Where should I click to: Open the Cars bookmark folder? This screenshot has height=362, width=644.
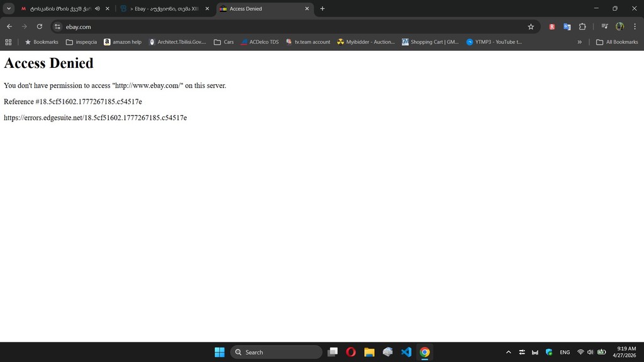pyautogui.click(x=224, y=42)
